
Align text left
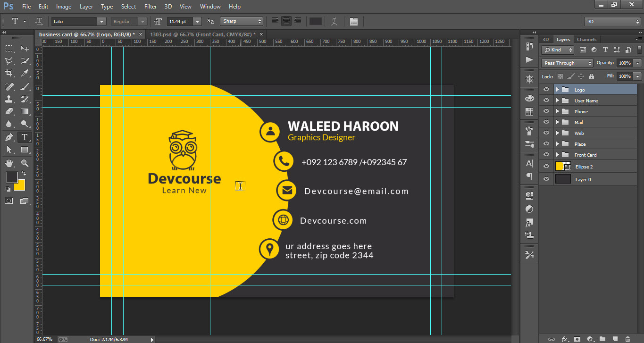(275, 21)
